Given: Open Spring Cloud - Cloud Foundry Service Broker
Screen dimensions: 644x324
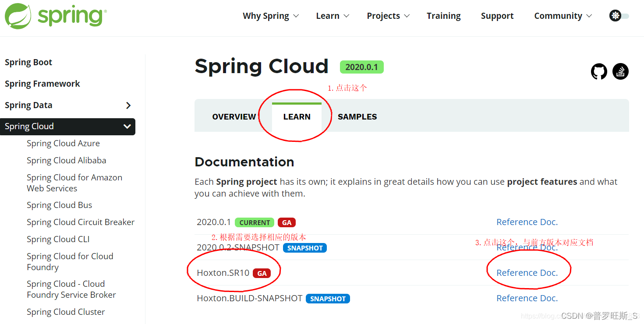Looking at the screenshot, I should [71, 289].
